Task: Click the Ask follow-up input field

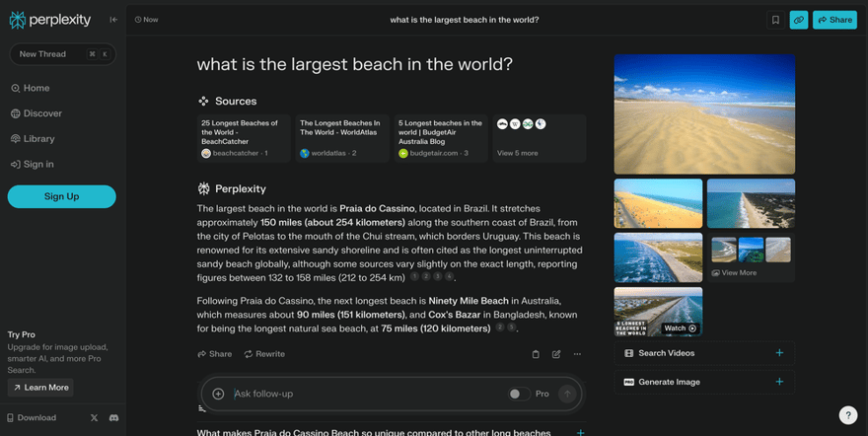Action: pyautogui.click(x=365, y=394)
